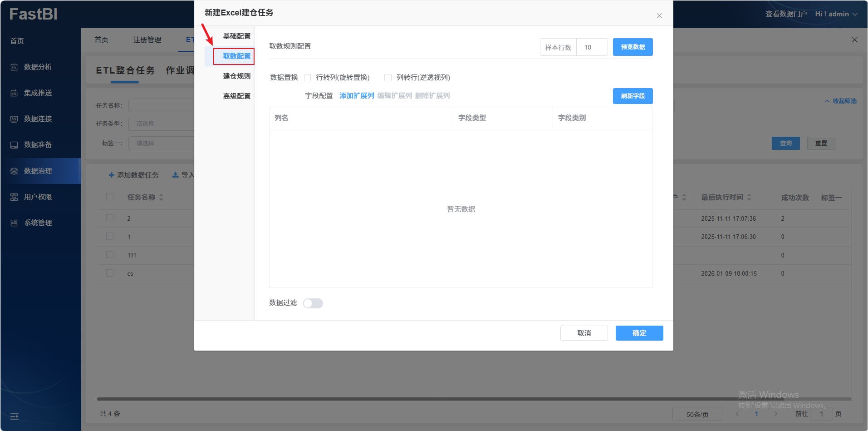
Task: Click the 集成推送 sidebar icon
Action: point(14,93)
